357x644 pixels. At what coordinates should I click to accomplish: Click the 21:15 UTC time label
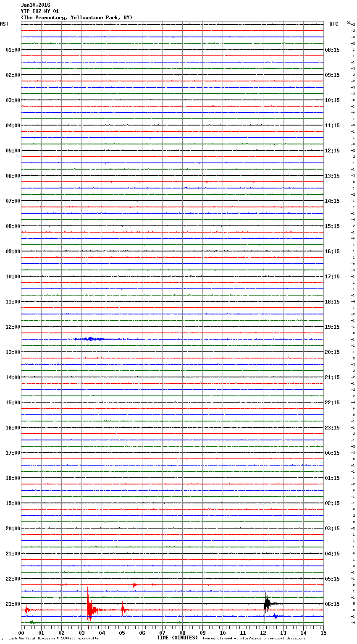(332, 377)
